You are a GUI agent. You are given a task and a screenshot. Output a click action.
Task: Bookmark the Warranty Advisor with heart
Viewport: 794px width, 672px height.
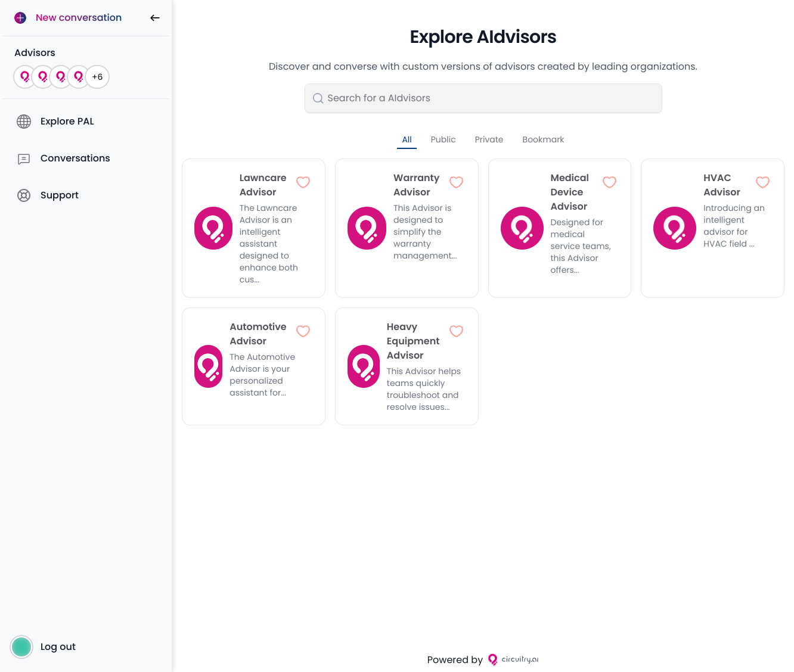[457, 182]
